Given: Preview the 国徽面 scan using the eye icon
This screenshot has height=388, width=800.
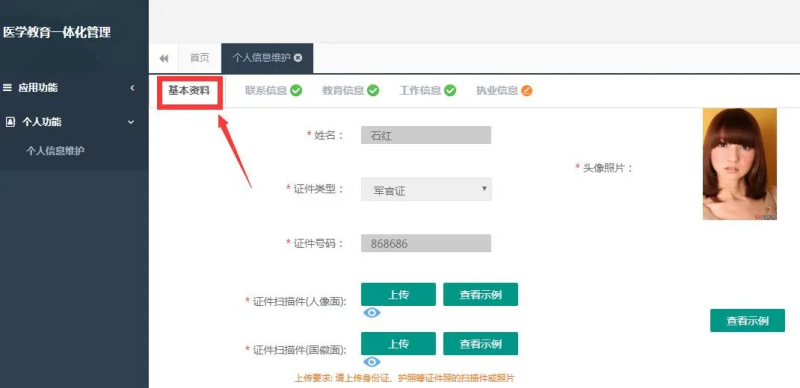Looking at the screenshot, I should [372, 362].
